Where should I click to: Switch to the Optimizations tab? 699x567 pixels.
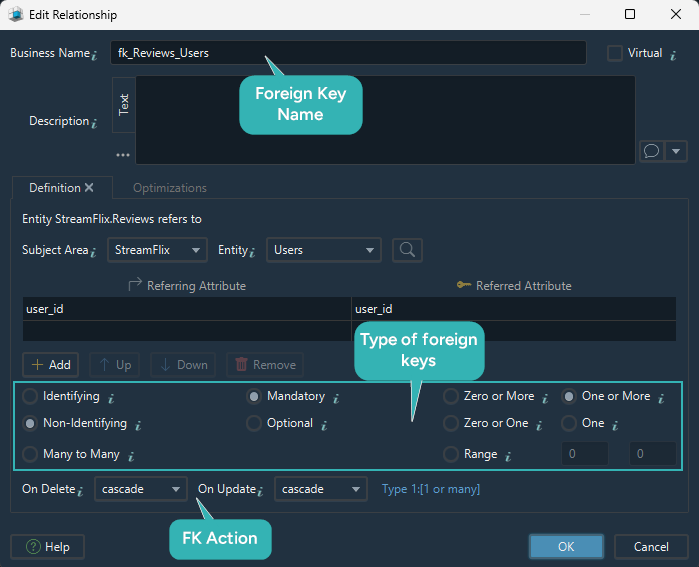point(170,188)
